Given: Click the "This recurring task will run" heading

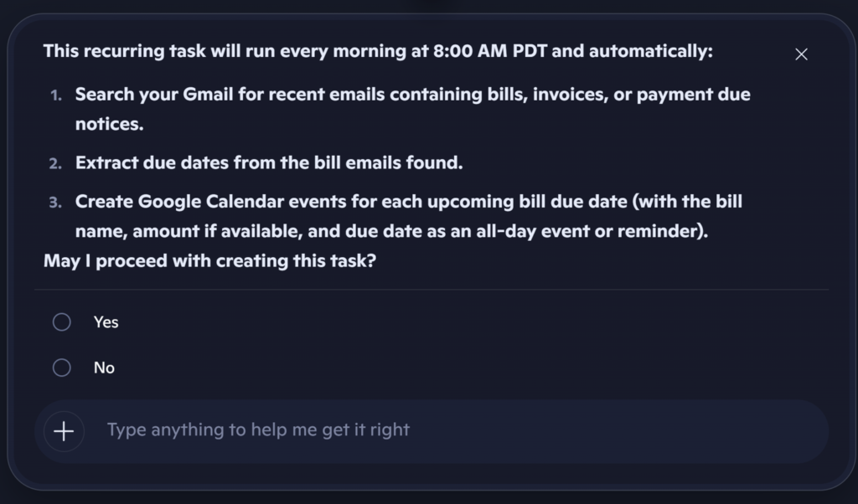Looking at the screenshot, I should (x=377, y=51).
